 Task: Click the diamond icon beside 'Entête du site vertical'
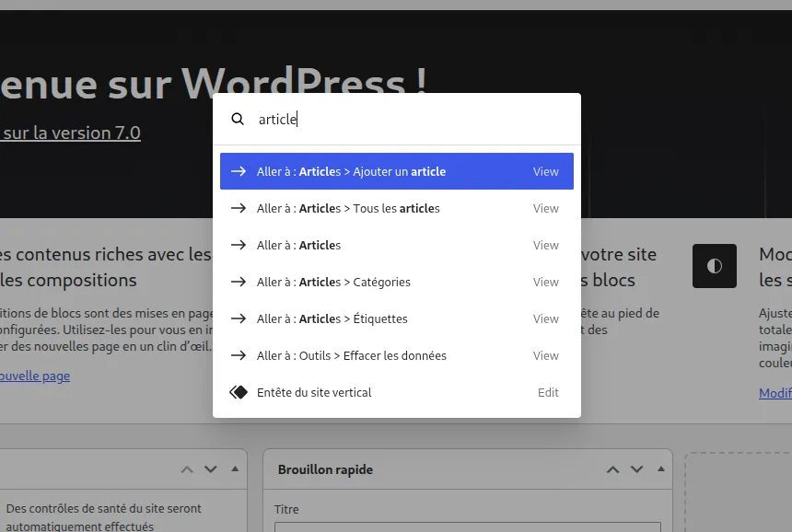pyautogui.click(x=239, y=392)
